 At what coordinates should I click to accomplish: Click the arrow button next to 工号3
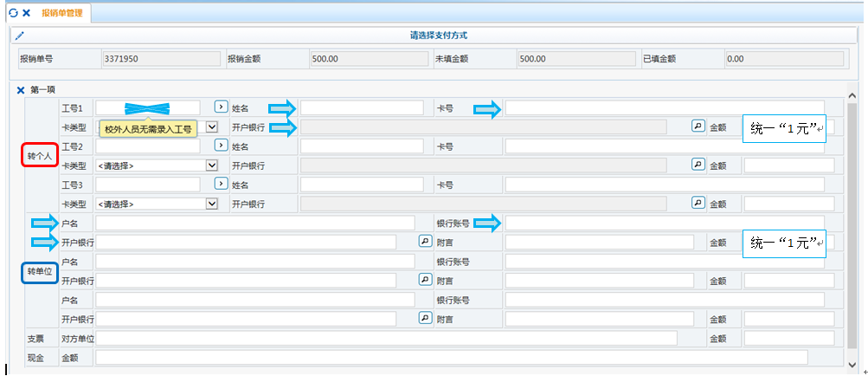click(221, 184)
